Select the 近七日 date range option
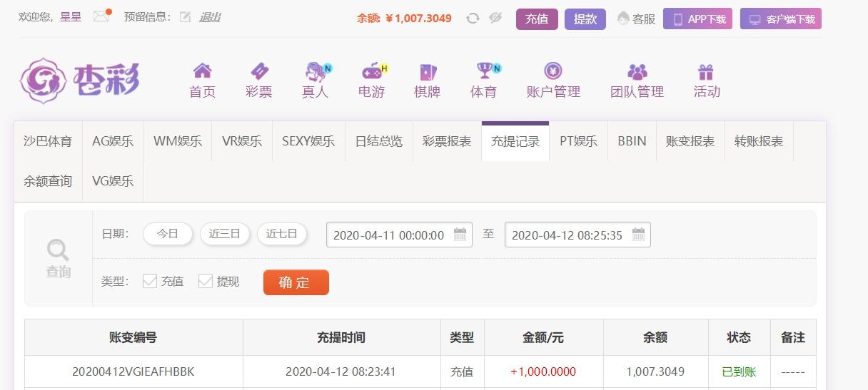The width and height of the screenshot is (868, 390). tap(282, 234)
